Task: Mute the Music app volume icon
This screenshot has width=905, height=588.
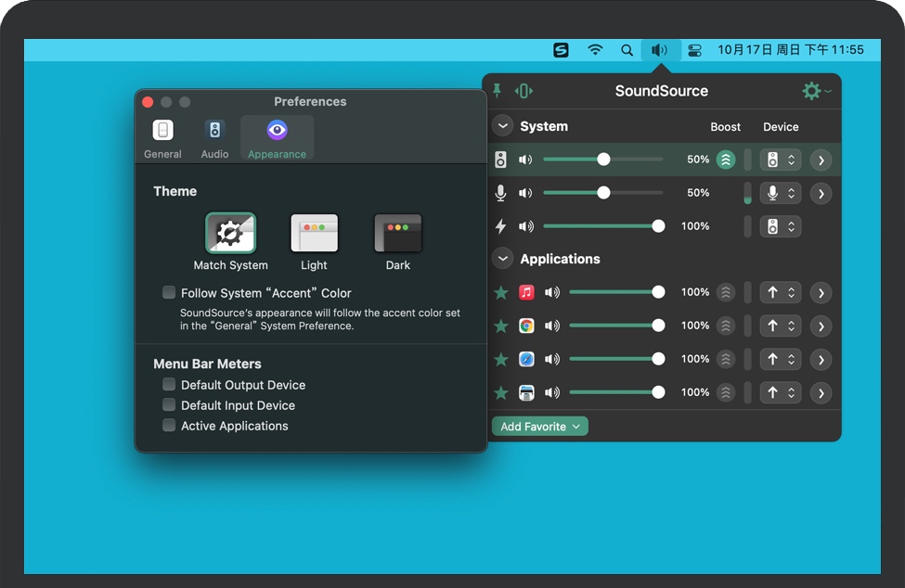Action: [552, 292]
